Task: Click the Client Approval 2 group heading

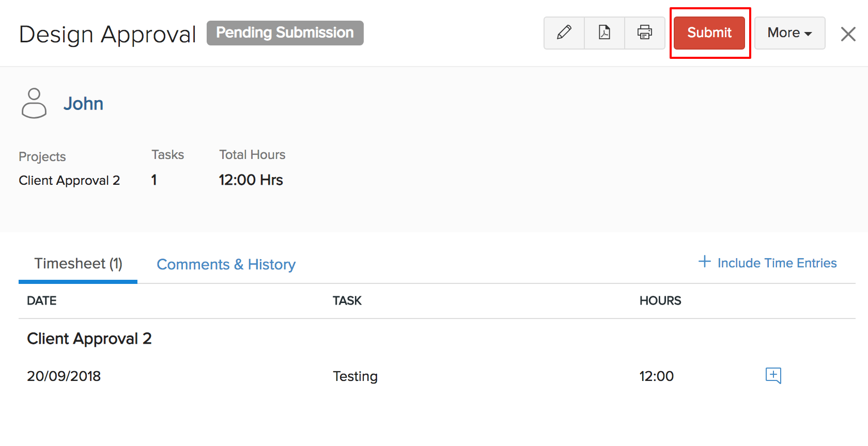Action: 89,339
